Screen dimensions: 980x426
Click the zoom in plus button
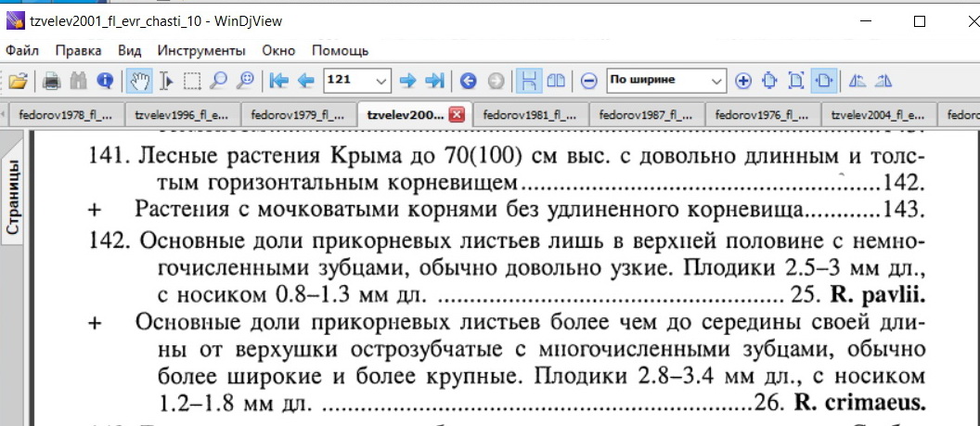pyautogui.click(x=742, y=81)
